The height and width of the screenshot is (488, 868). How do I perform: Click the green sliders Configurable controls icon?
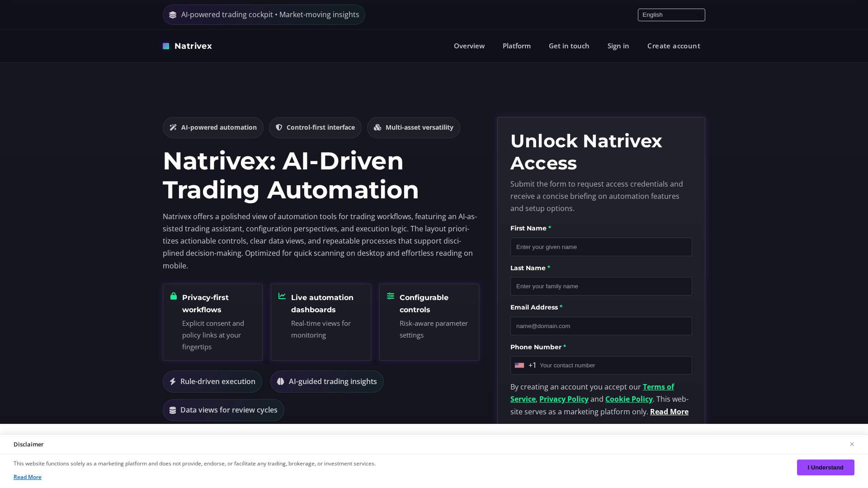tap(391, 296)
